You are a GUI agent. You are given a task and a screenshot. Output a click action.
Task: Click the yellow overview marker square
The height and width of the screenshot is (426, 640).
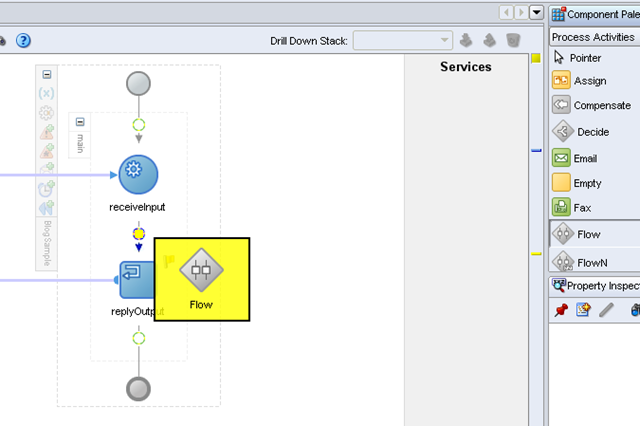coord(536,59)
